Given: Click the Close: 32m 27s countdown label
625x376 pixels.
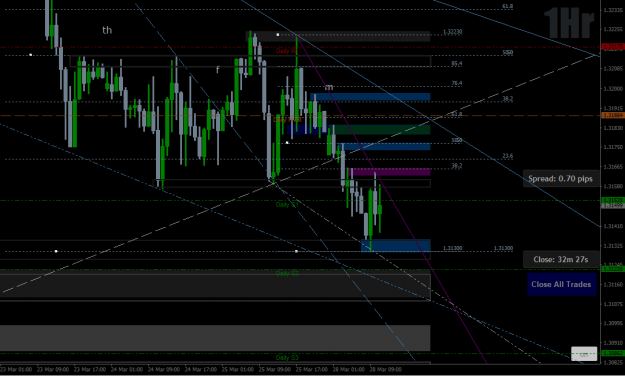Looking at the screenshot, I should (x=561, y=260).
